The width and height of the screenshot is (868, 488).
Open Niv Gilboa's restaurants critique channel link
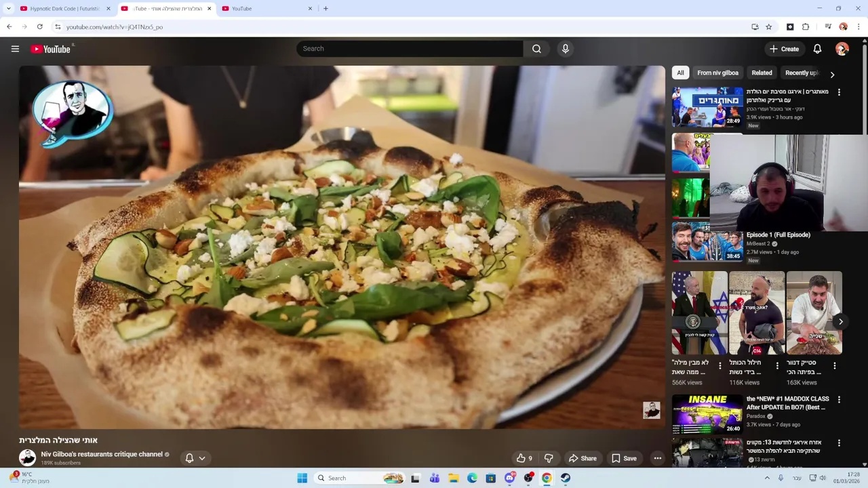102,454
